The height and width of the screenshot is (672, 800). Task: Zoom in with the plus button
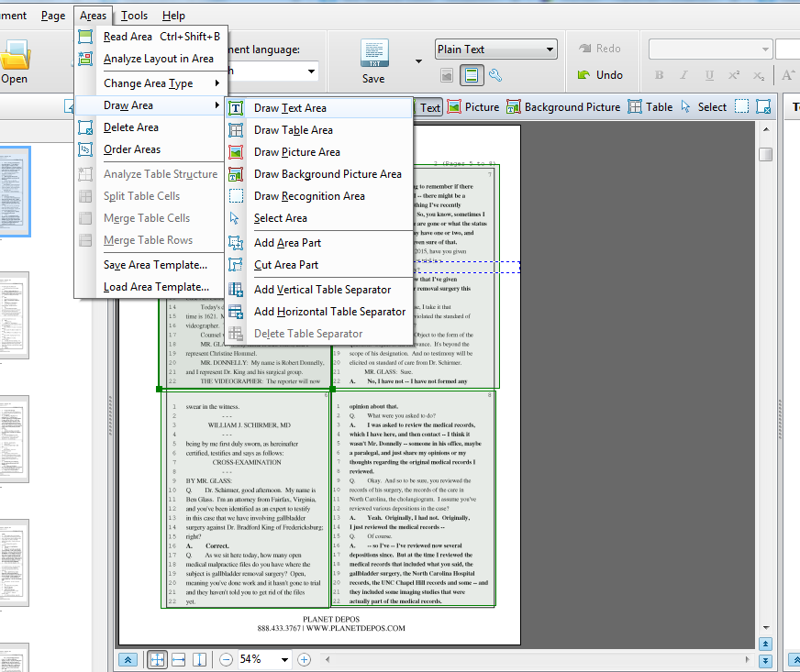click(x=304, y=660)
